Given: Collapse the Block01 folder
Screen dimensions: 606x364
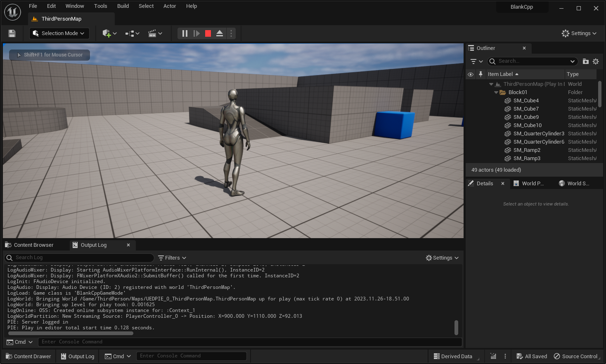Looking at the screenshot, I should point(496,92).
